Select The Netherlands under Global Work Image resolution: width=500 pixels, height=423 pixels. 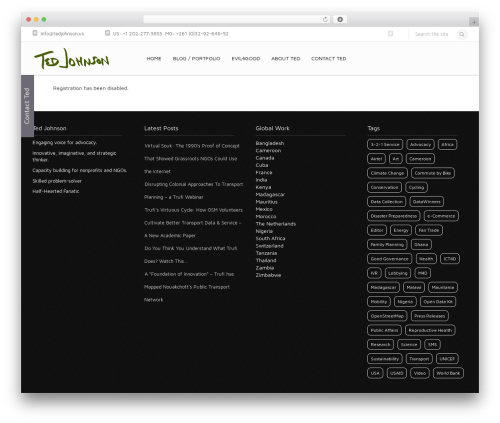[x=276, y=224]
